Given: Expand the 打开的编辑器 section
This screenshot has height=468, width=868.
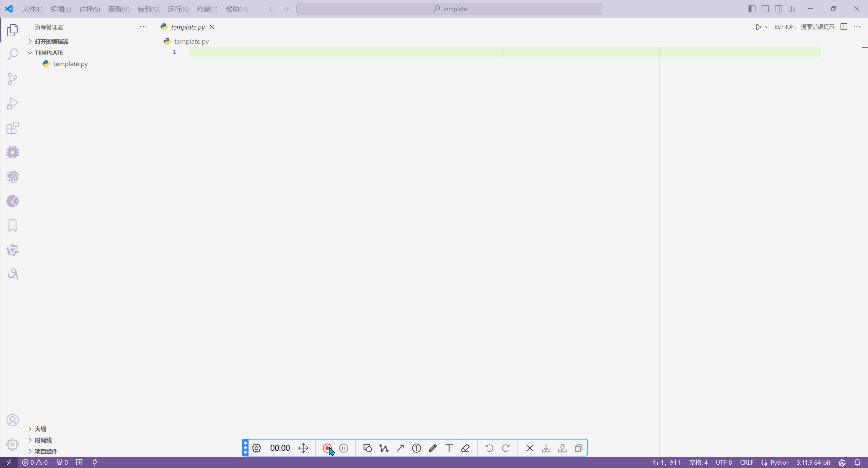Looking at the screenshot, I should (52, 41).
